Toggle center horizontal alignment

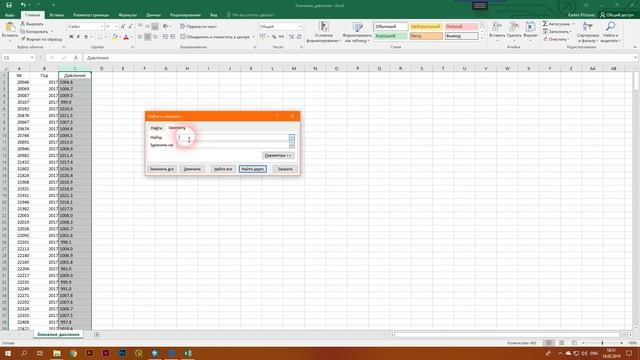tap(147, 37)
